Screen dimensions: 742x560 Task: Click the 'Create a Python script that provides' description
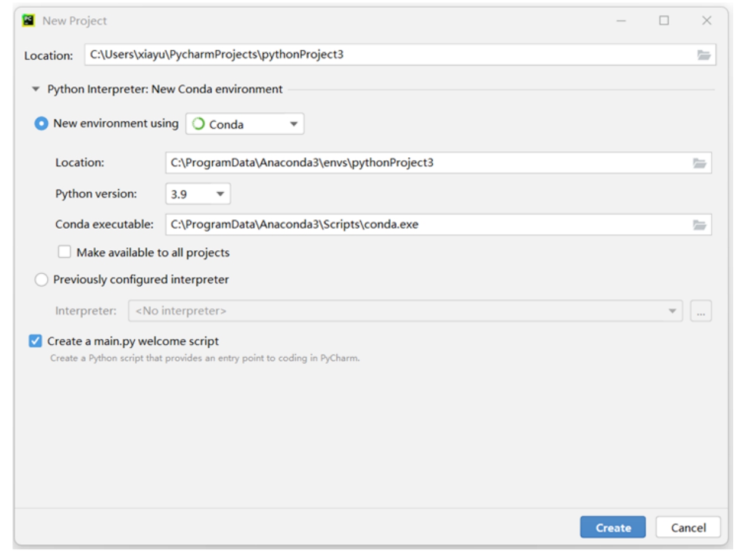coord(205,359)
